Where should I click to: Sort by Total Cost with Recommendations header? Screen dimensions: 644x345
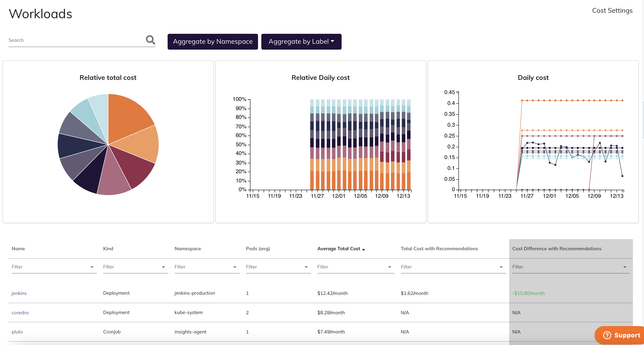(x=439, y=248)
